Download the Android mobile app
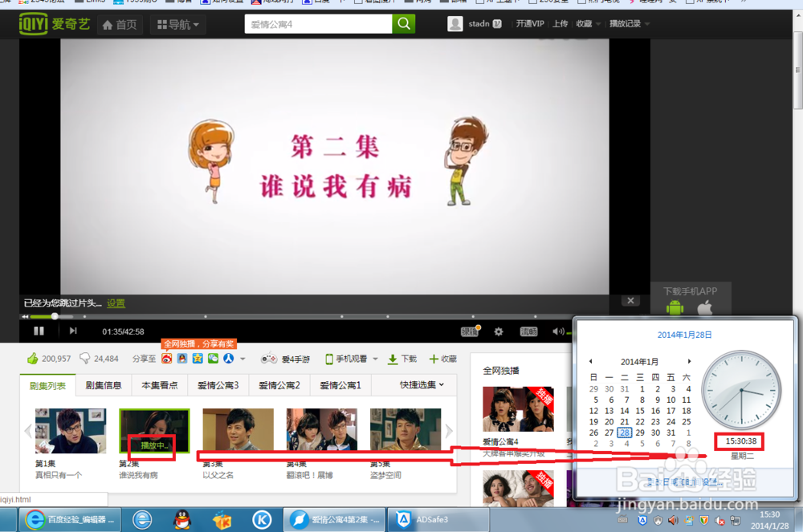The image size is (803, 532). [x=675, y=307]
